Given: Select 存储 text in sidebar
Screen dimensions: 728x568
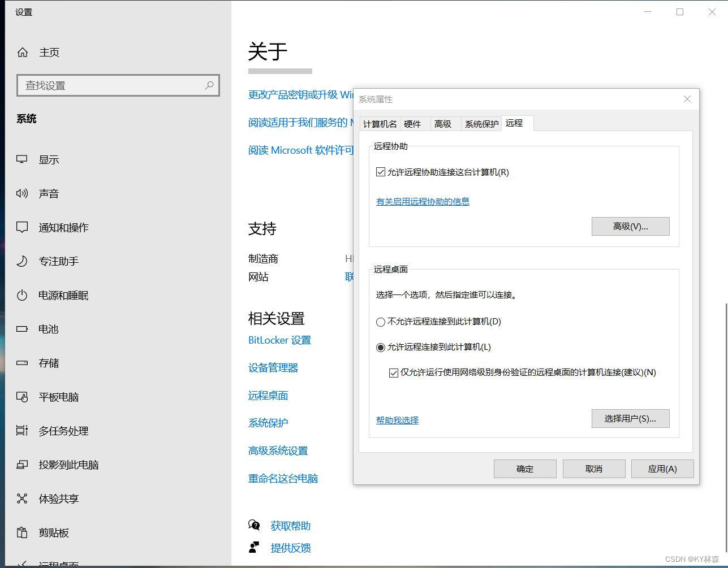Looking at the screenshot, I should pos(49,363).
